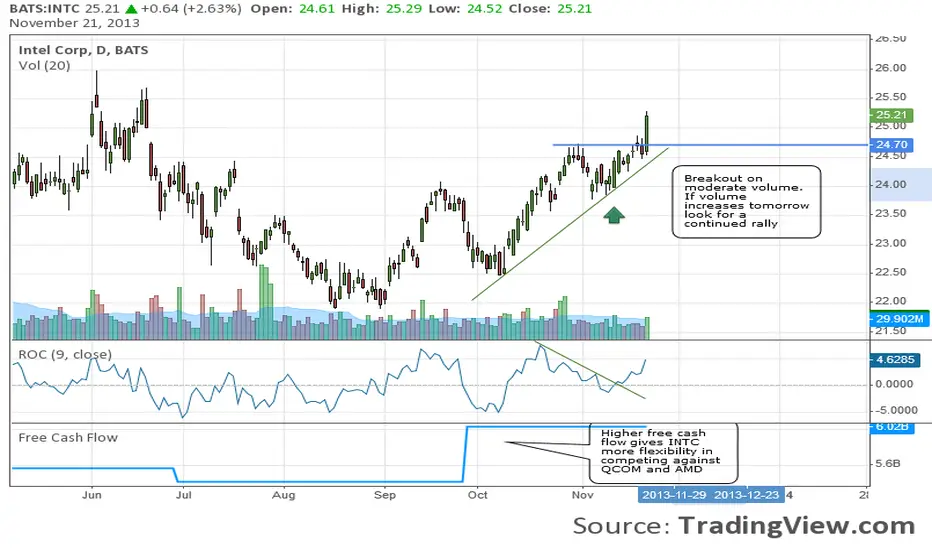
Task: Click the 26.00 price axis label
Action: coord(890,68)
